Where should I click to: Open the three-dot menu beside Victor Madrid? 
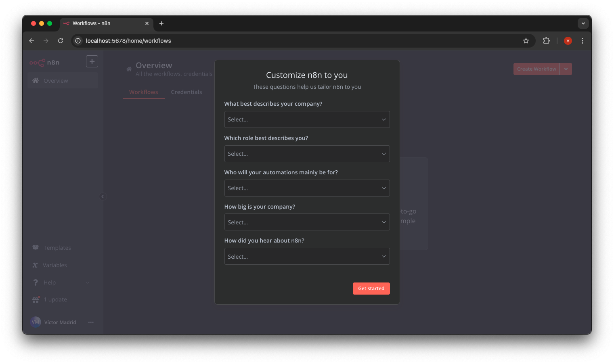click(x=91, y=322)
